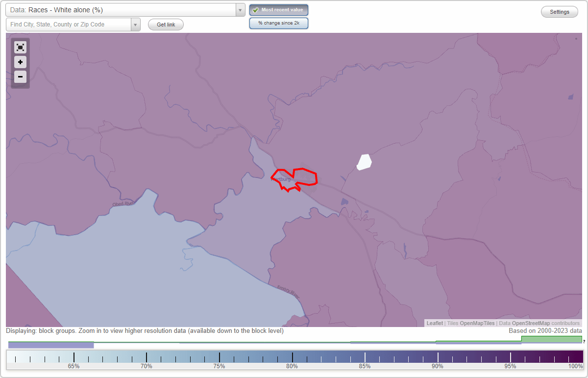588x378 pixels.
Task: Expand the location search dropdown arrow
Action: click(136, 24)
